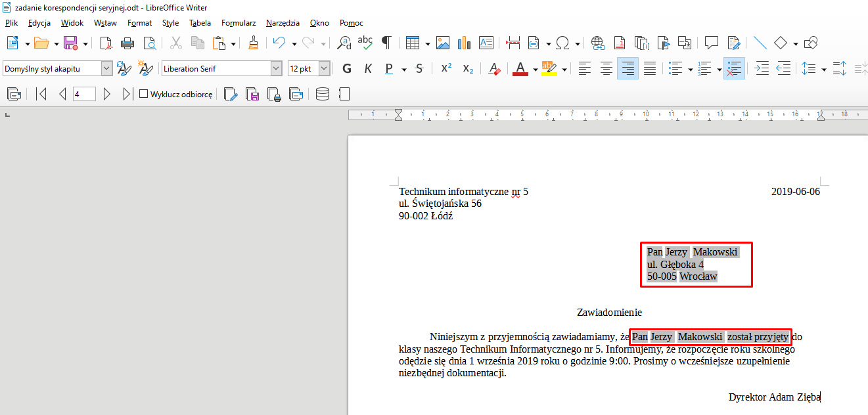This screenshot has height=415, width=868.
Task: Insert a chart
Action: point(465,43)
